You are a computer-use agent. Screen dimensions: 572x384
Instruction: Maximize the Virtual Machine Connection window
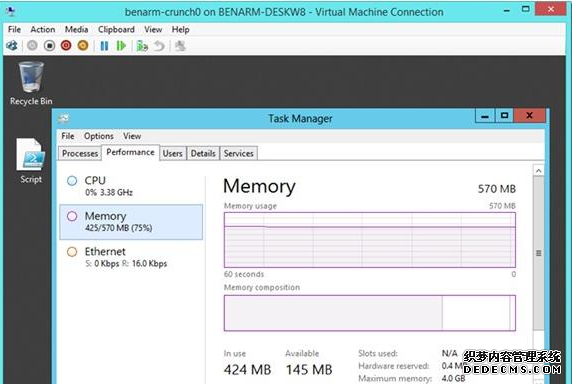[525, 9]
